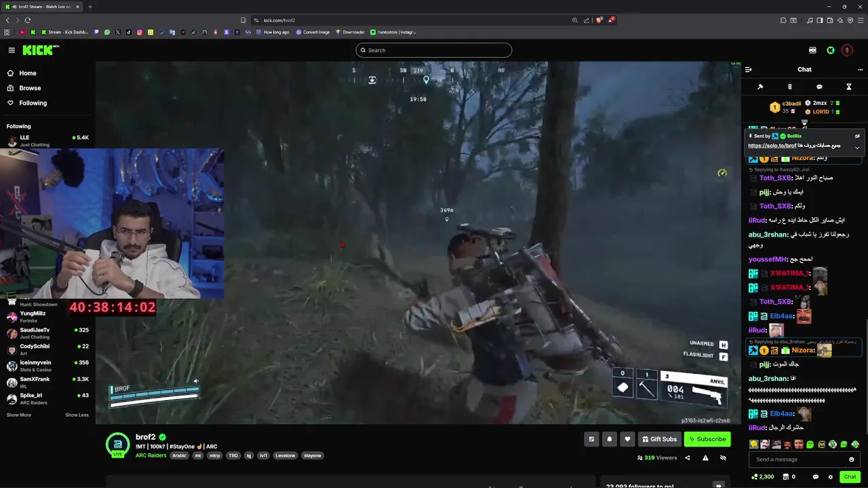Open the Kick hamburger sidebar menu
This screenshot has width=868, height=488.
point(12,50)
